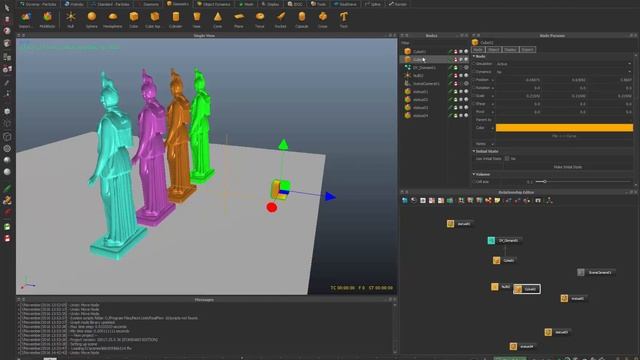
Task: Select DY_Domain01 in the Nodes list
Action: coord(424,67)
